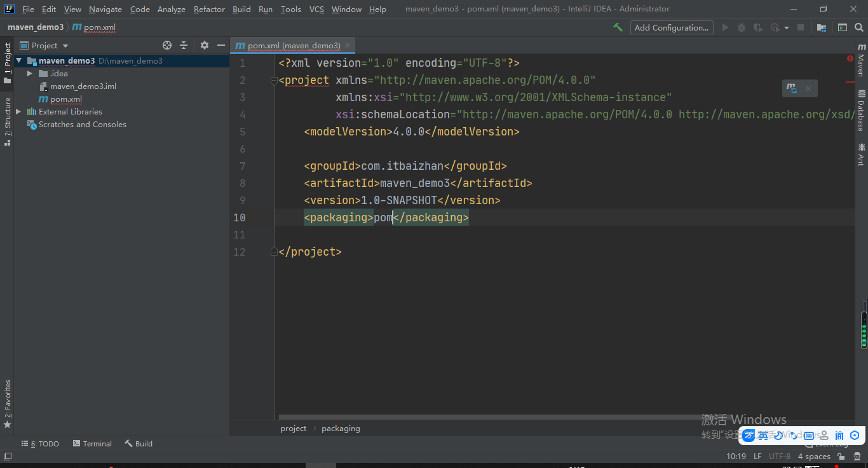Viewport: 868px width, 468px height.
Task: Select maven_demo3.iml file
Action: (x=83, y=86)
